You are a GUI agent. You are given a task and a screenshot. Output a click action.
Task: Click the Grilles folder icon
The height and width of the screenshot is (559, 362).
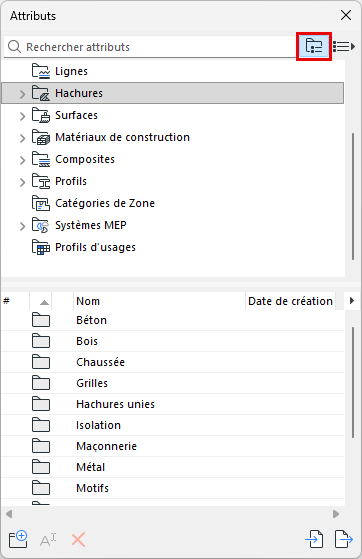click(41, 383)
